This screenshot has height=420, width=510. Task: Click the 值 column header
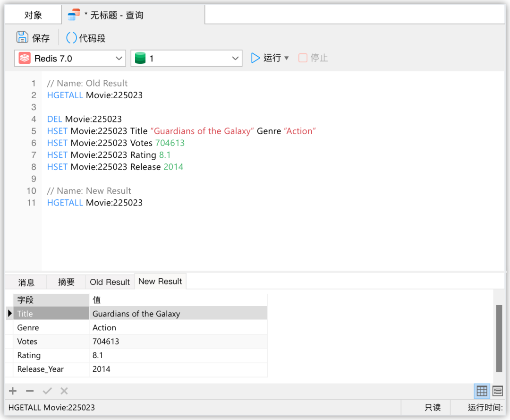coord(178,300)
